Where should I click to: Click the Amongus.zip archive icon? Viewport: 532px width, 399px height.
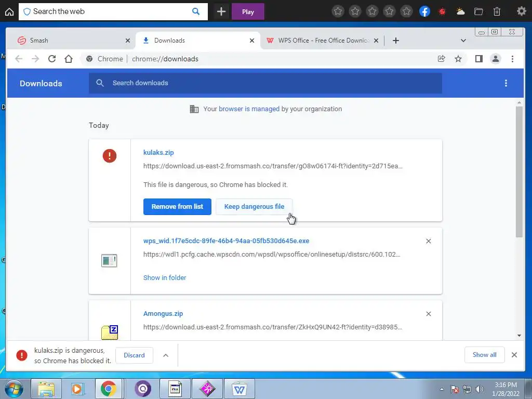point(110,332)
